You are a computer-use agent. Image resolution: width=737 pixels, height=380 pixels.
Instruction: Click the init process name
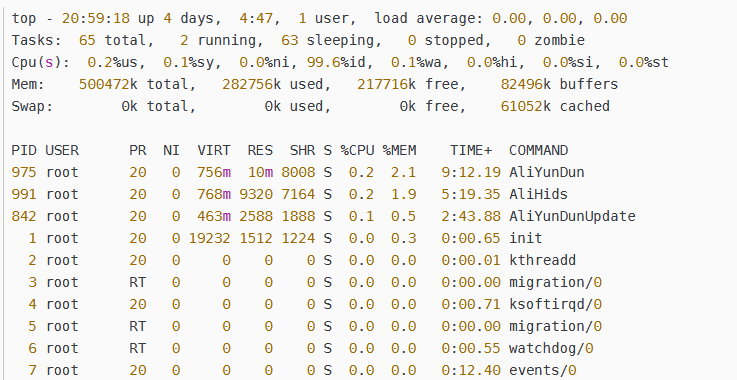click(x=525, y=238)
